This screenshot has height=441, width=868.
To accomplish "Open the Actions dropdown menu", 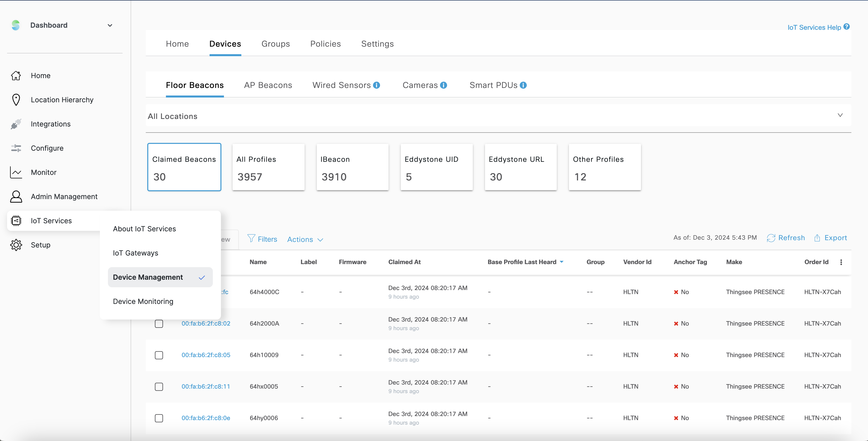I will [x=305, y=239].
